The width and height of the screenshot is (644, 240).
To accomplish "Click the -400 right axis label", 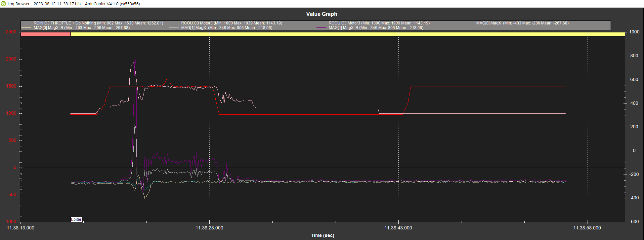I will (633, 198).
